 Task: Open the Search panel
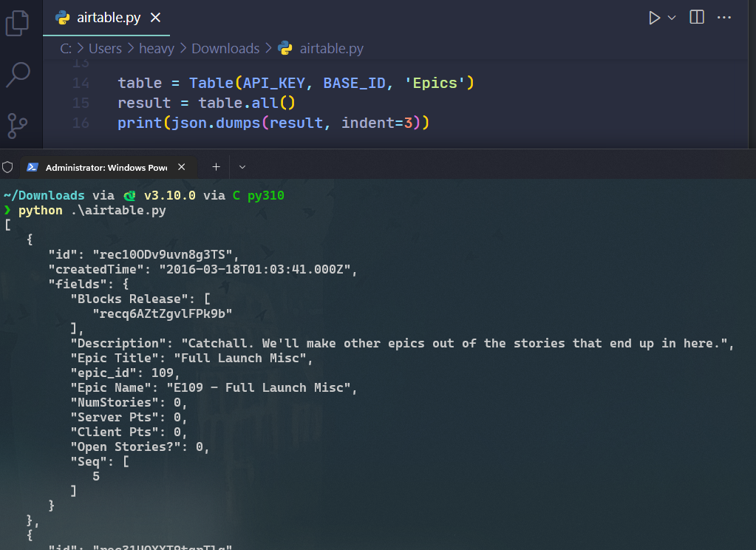tap(20, 75)
